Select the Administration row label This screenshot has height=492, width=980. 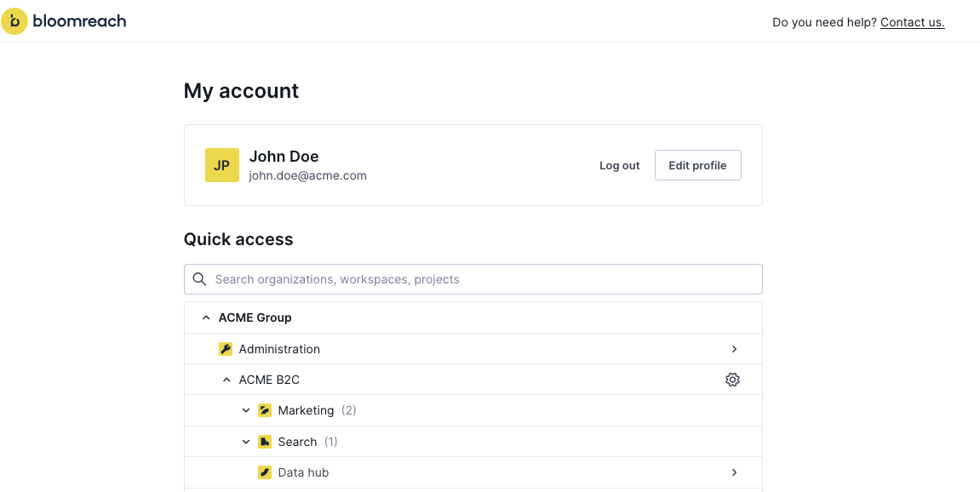coord(279,349)
